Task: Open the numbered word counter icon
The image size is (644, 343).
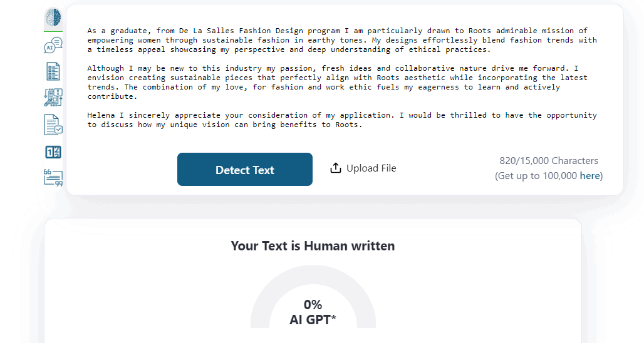Action: (x=53, y=152)
